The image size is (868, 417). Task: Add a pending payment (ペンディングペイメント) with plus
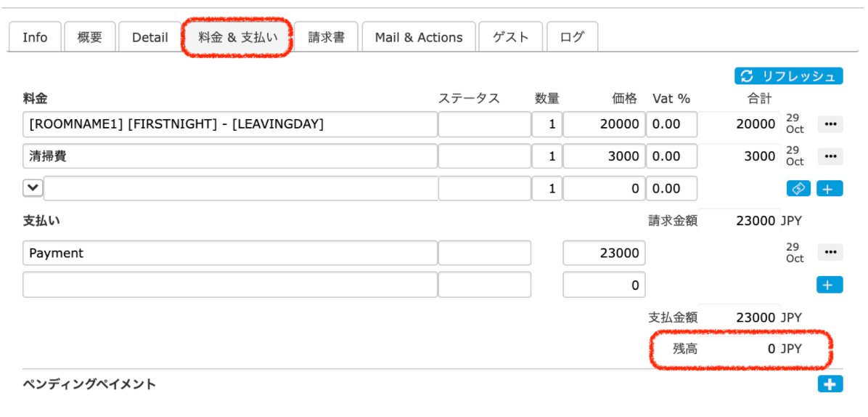coord(830,384)
